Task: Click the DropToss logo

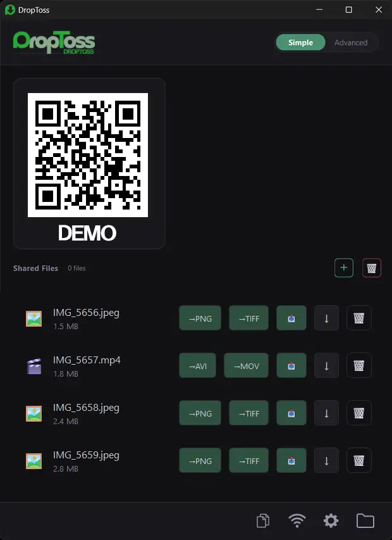Action: (54, 42)
